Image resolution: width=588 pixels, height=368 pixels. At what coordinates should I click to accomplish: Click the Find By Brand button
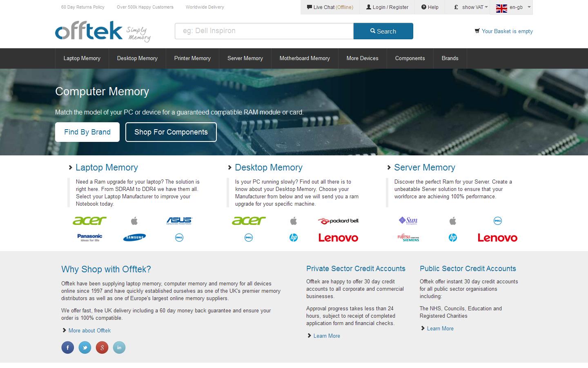pos(87,132)
